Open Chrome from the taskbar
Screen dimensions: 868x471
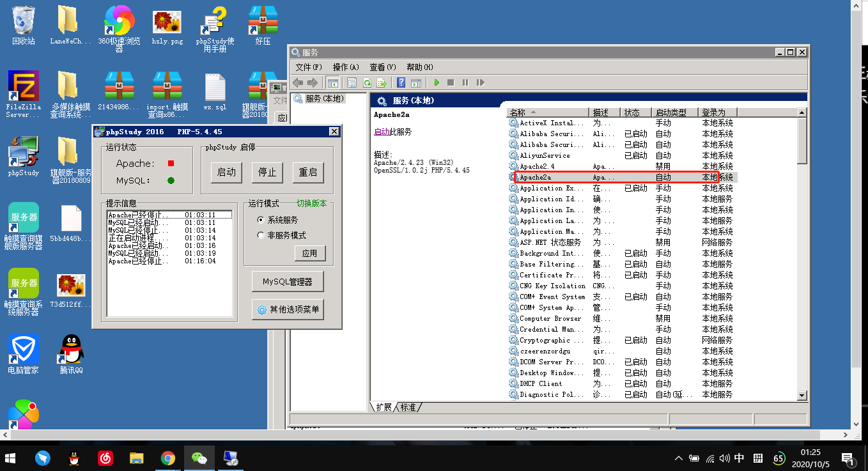pyautogui.click(x=168, y=458)
